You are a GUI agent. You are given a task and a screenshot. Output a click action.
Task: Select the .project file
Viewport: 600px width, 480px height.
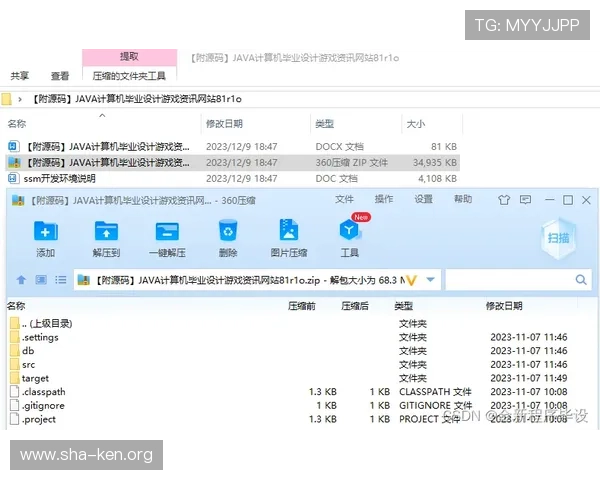click(x=38, y=420)
